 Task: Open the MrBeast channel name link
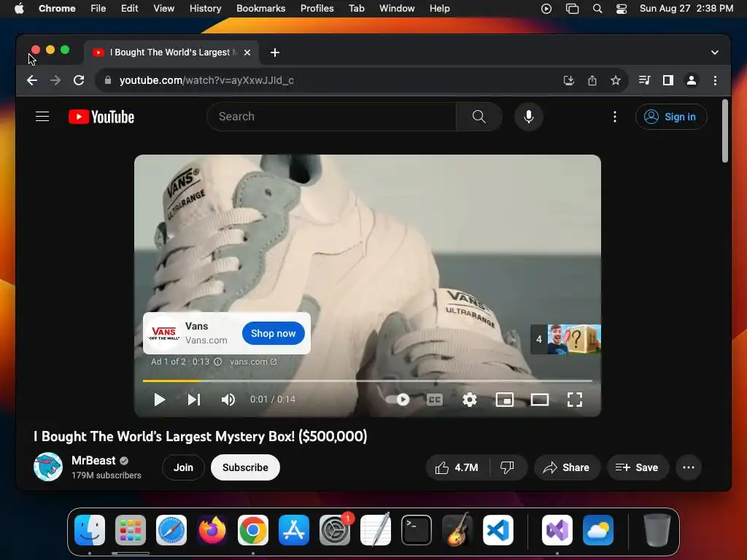(x=93, y=461)
